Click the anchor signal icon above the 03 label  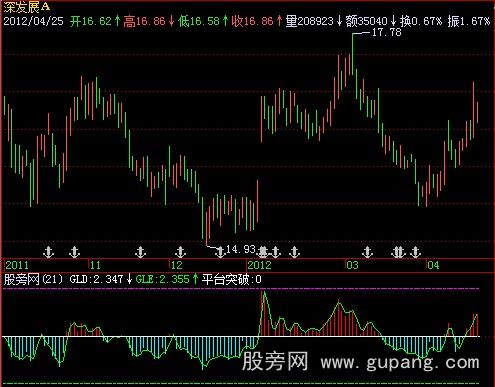pos(367,252)
